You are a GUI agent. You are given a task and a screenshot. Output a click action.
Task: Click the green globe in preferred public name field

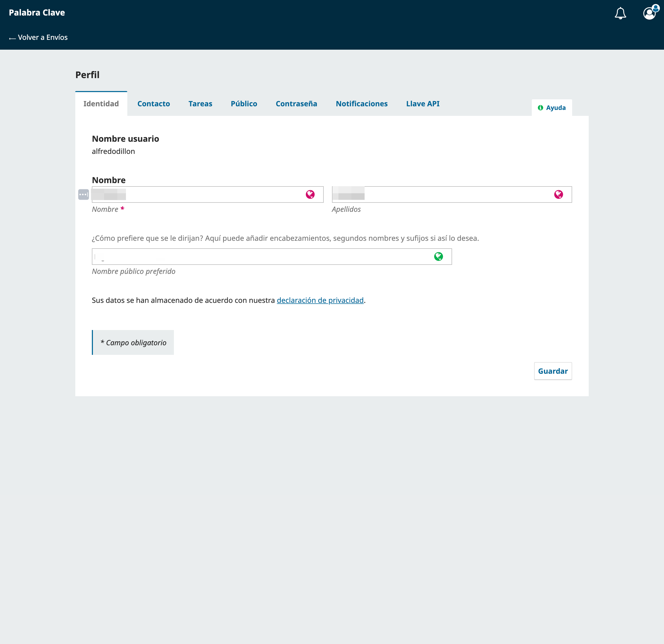tap(438, 256)
